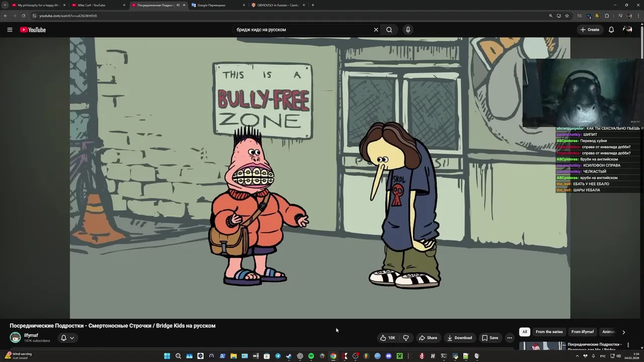Go to the YouTube home logo

click(x=33, y=30)
